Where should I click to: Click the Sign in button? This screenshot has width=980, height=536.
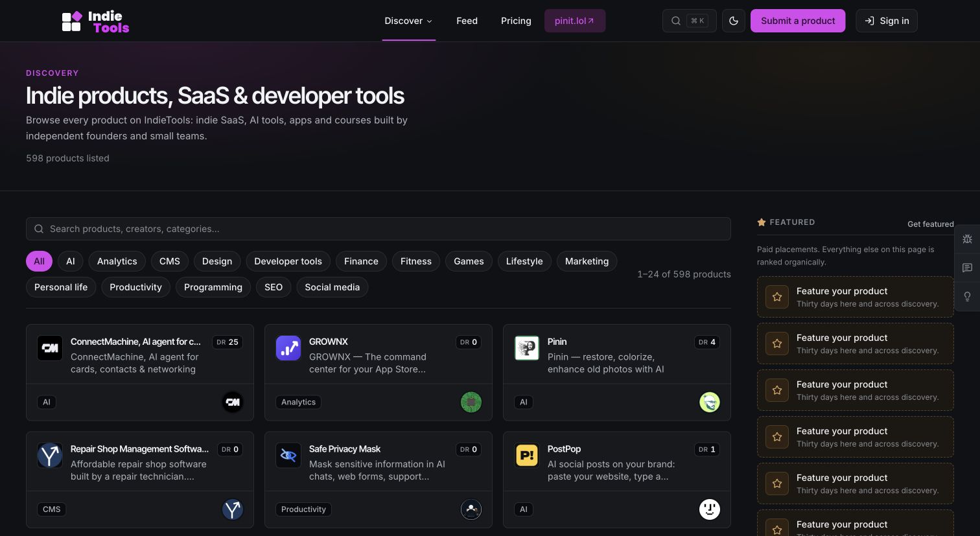[x=887, y=21]
